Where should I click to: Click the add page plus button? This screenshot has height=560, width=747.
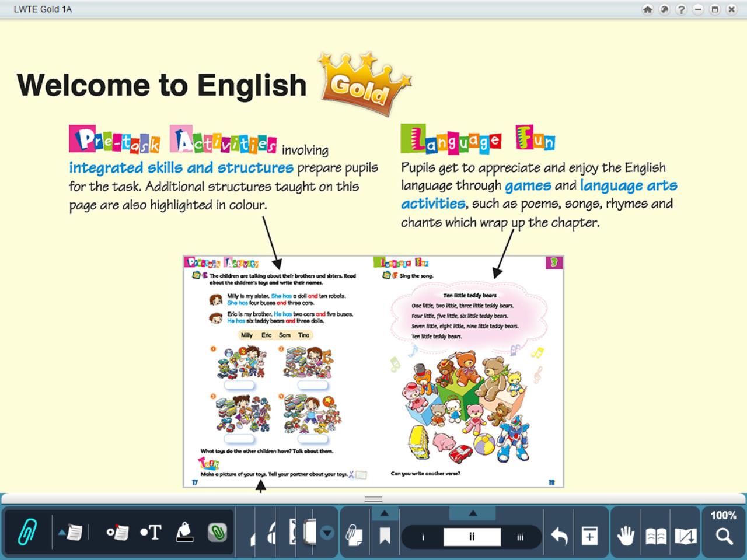[589, 535]
